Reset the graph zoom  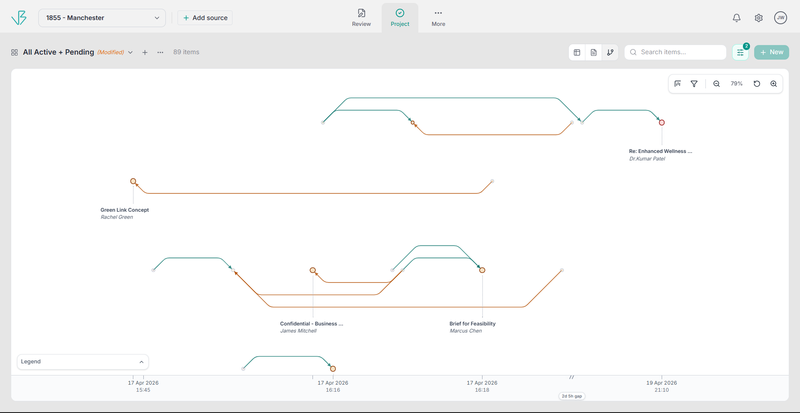point(757,84)
